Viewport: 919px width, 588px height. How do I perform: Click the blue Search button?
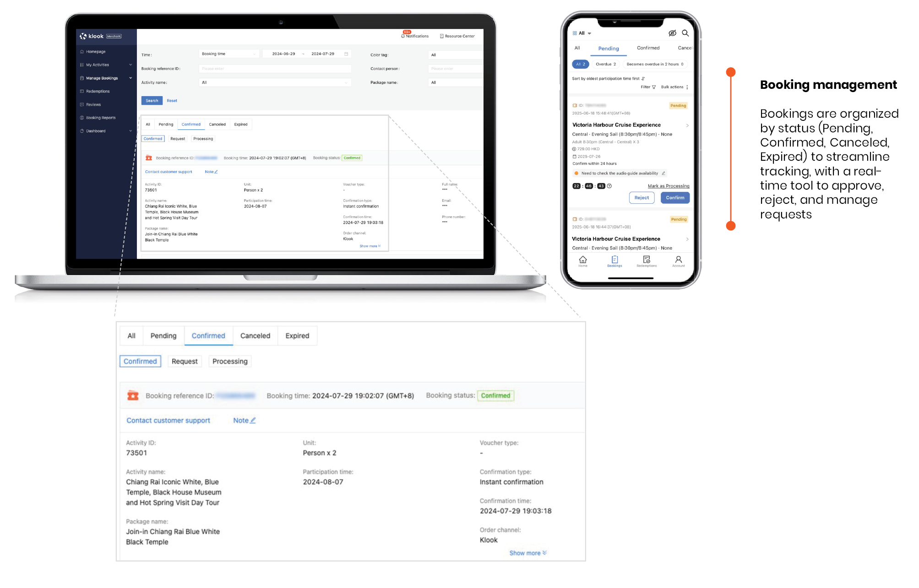pyautogui.click(x=152, y=101)
